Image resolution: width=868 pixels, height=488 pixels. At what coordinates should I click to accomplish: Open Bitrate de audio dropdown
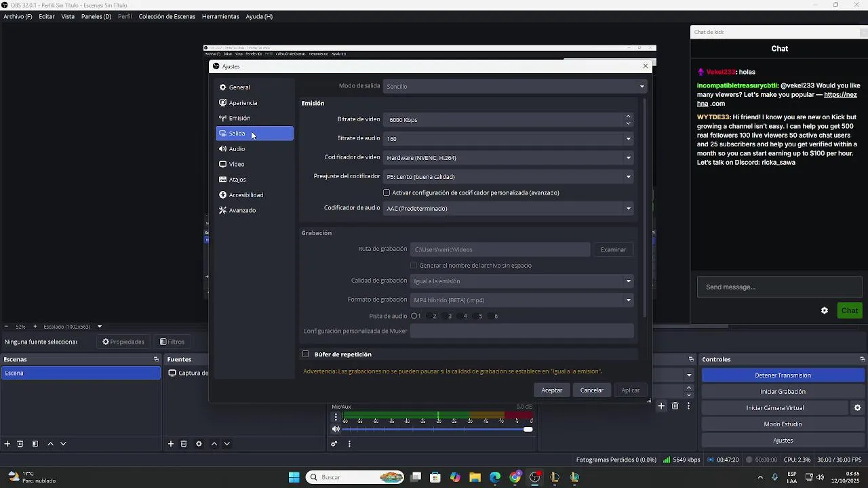click(x=509, y=138)
